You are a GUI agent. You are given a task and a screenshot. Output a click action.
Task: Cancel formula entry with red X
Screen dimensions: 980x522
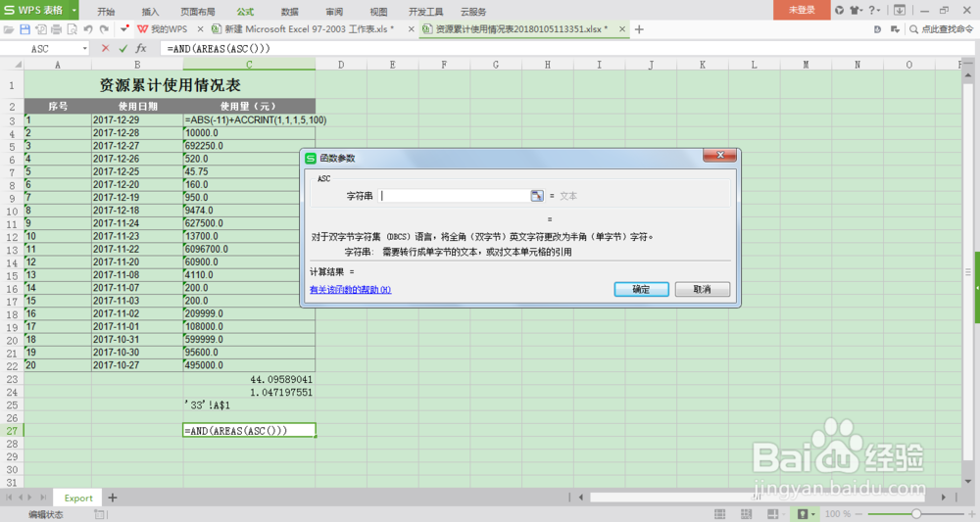105,48
